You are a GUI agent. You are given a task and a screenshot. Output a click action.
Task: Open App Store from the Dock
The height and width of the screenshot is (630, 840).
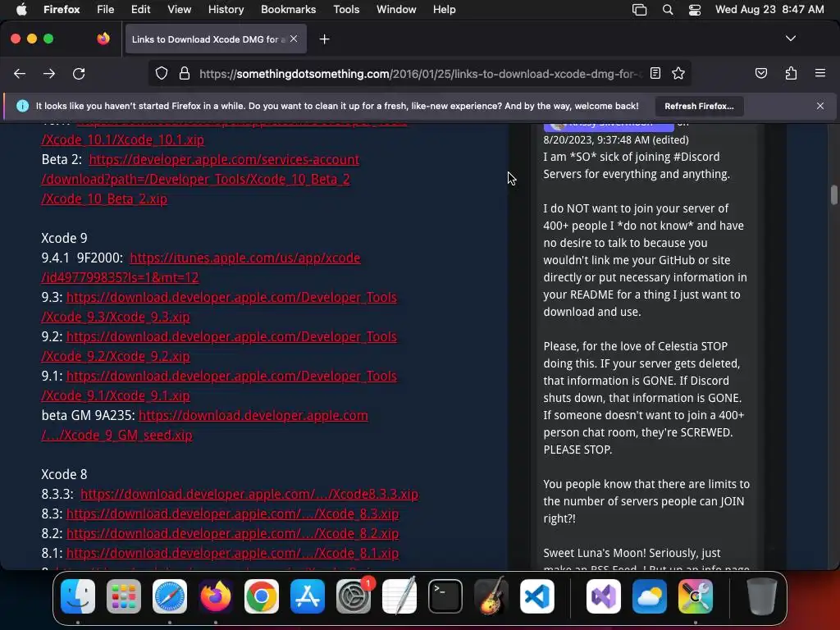click(308, 596)
